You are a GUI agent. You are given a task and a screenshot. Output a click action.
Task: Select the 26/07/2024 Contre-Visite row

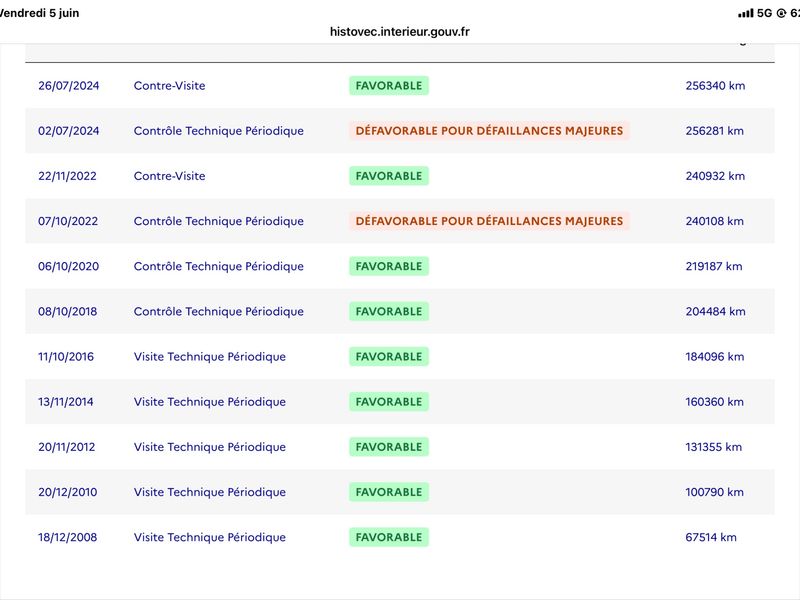pos(399,86)
